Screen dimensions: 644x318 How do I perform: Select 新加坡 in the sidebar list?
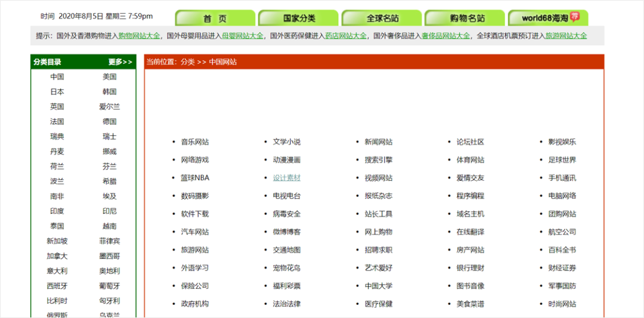(x=57, y=241)
